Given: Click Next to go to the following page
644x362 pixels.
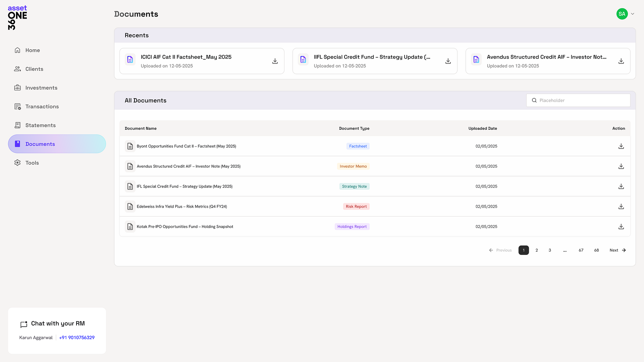Looking at the screenshot, I should [x=617, y=250].
